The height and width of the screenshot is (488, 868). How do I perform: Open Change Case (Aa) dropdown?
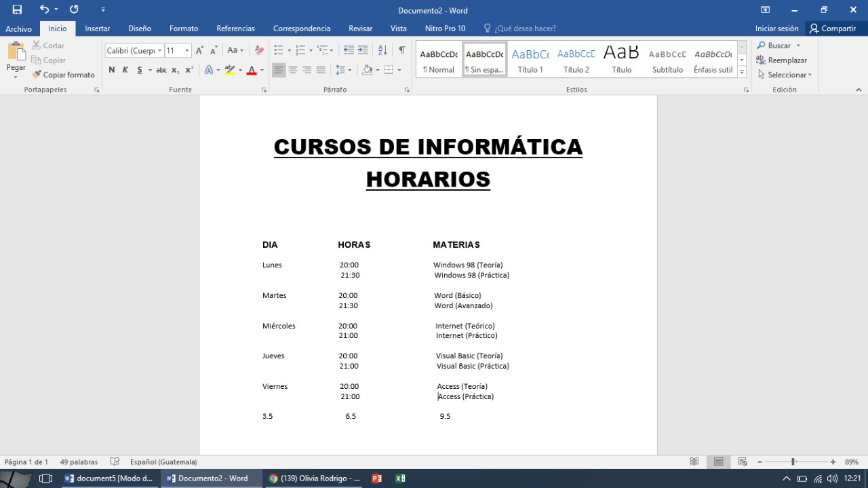pos(235,50)
